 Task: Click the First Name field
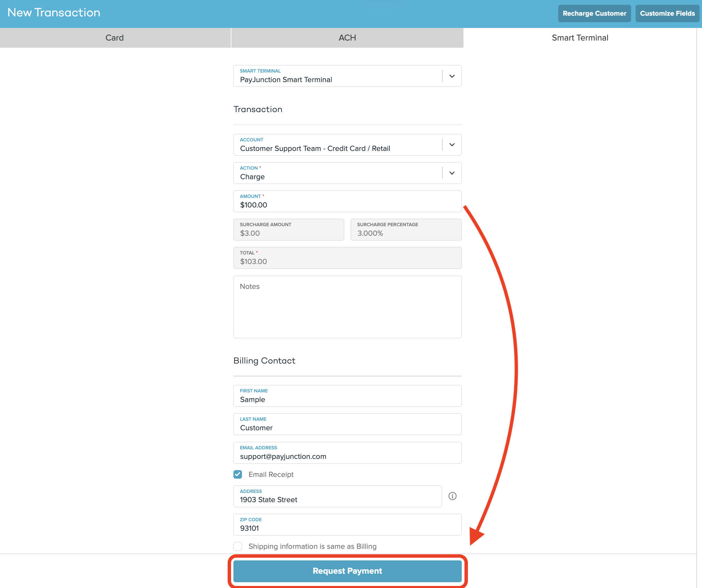tap(347, 396)
